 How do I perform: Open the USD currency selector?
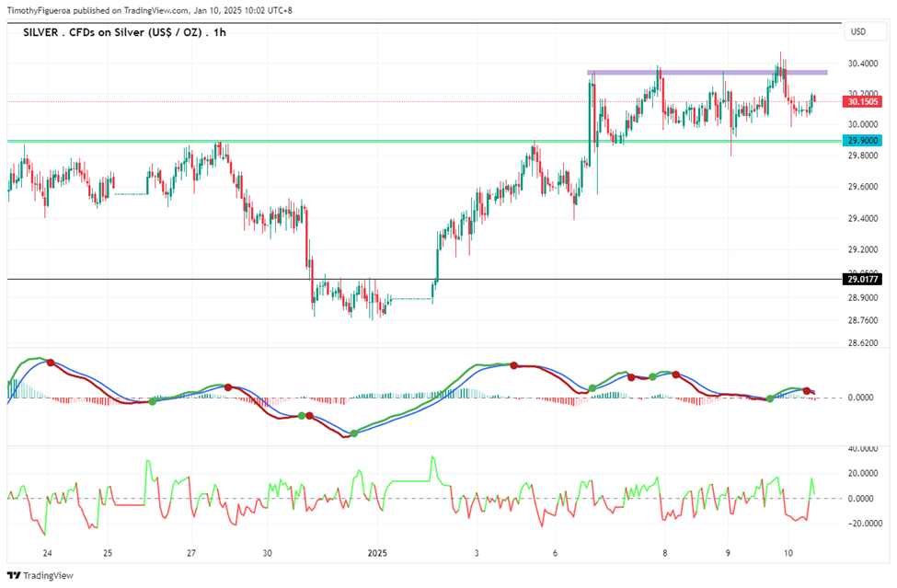click(865, 32)
